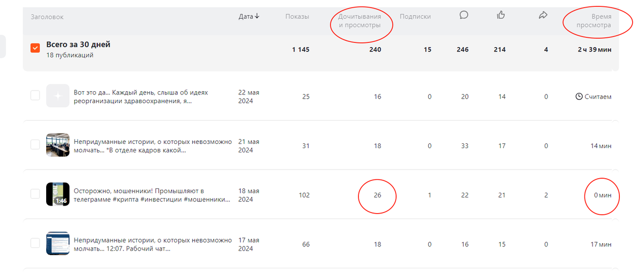This screenshot has width=644, height=278.
Task: Check the box for 21 мая publication
Action: coord(35,144)
